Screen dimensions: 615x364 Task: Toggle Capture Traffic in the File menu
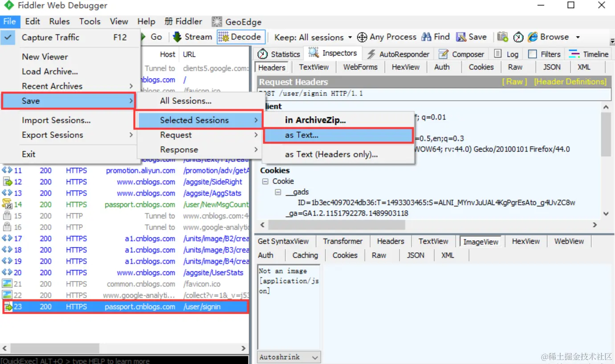[x=70, y=37]
